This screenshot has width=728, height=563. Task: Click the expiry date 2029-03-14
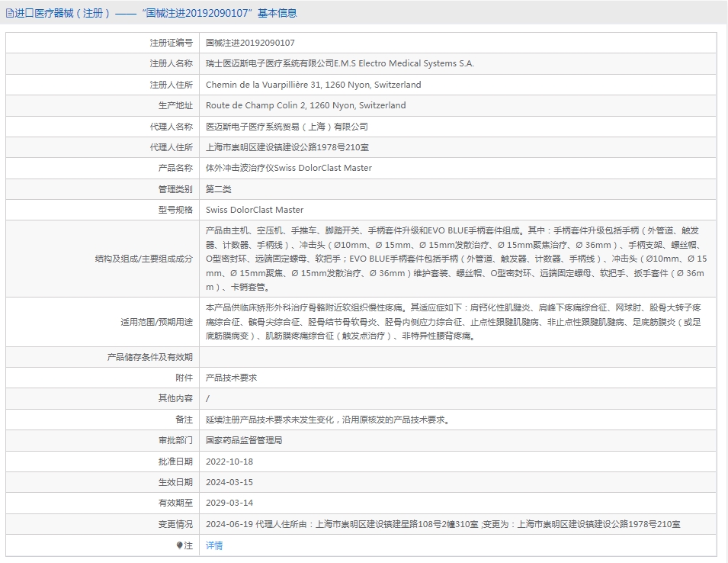(229, 503)
